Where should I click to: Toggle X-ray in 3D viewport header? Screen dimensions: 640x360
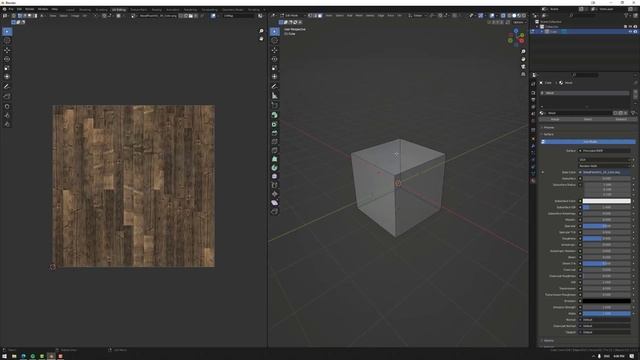click(503, 16)
